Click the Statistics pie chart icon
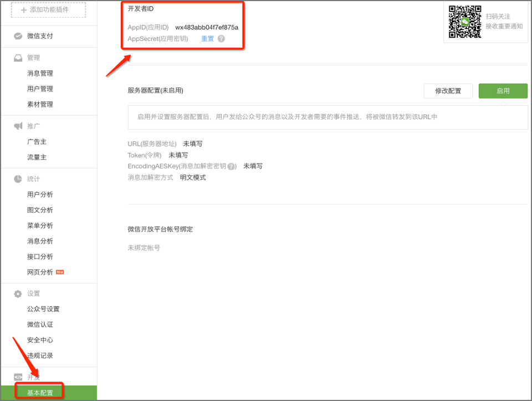The width and height of the screenshot is (532, 401). [x=18, y=179]
